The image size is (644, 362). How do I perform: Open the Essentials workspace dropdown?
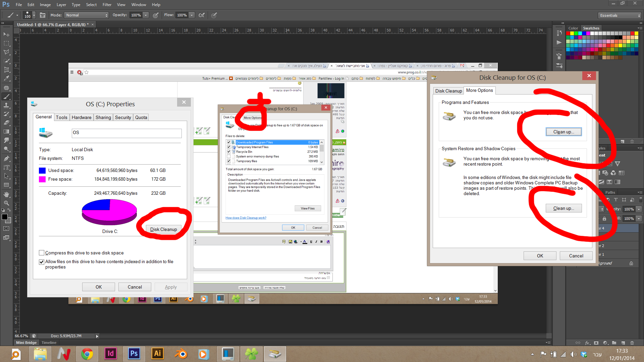[620, 15]
